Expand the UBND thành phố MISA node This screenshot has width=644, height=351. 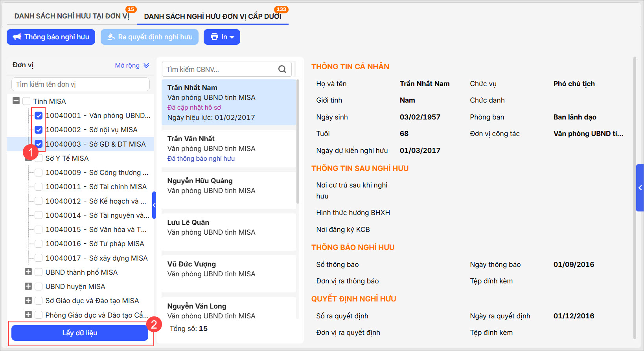click(x=28, y=272)
